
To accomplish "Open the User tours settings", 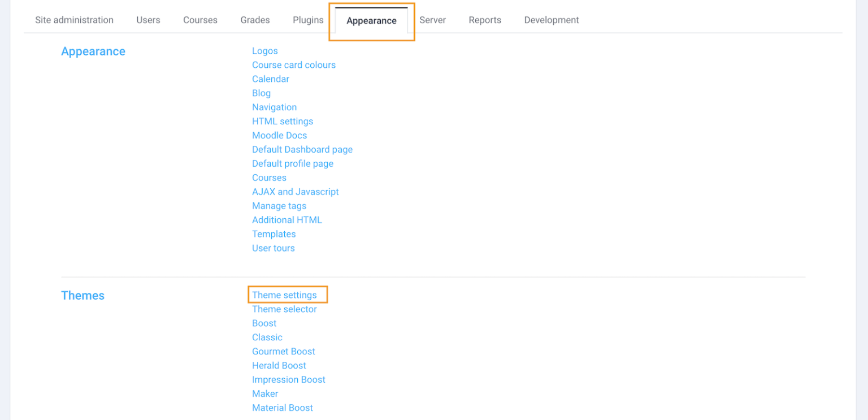I will coord(273,248).
